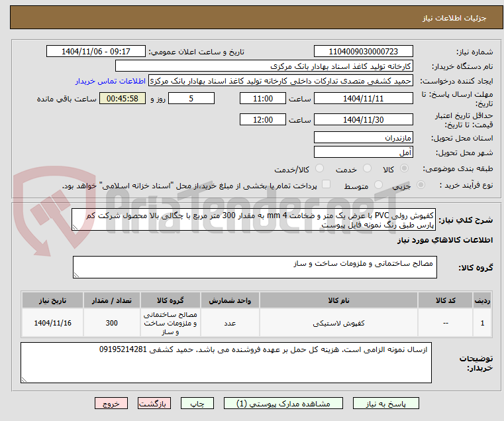This screenshot has height=421, width=504.
Task: Click the شماره نیاز number field
Action: tap(363, 52)
